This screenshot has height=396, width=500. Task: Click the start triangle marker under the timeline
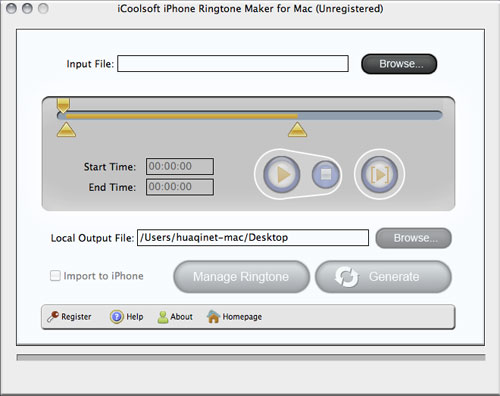[x=66, y=130]
